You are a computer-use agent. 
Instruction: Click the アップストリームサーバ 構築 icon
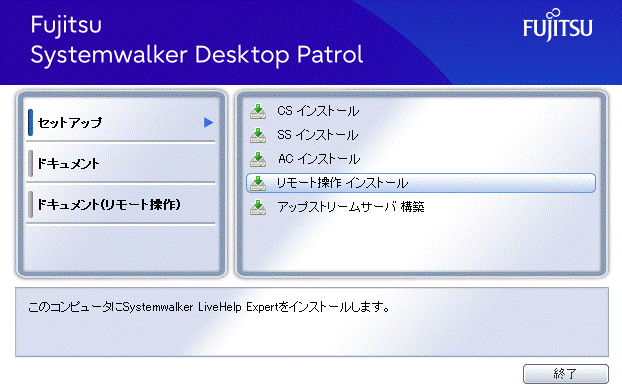pos(258,207)
